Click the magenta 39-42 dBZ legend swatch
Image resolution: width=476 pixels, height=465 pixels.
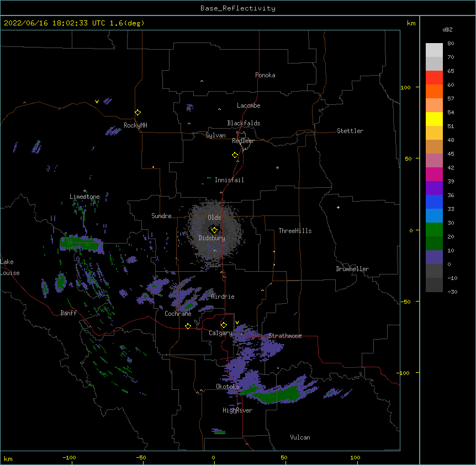point(434,174)
